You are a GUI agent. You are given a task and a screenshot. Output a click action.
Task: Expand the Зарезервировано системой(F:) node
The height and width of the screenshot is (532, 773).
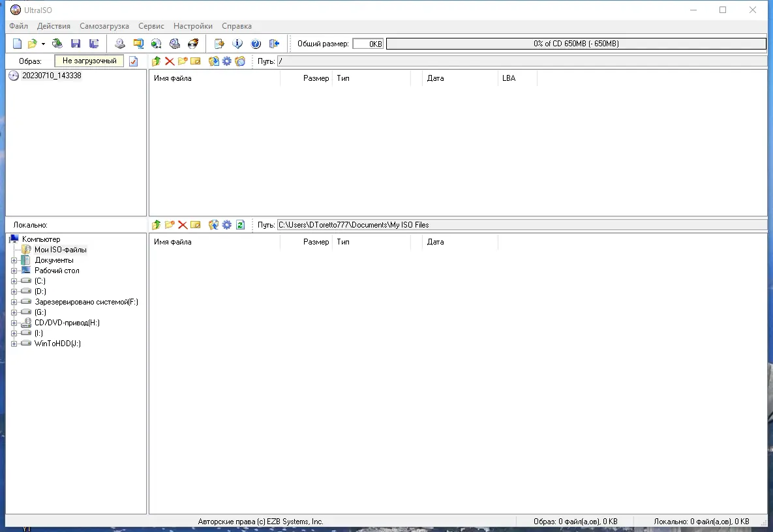14,302
